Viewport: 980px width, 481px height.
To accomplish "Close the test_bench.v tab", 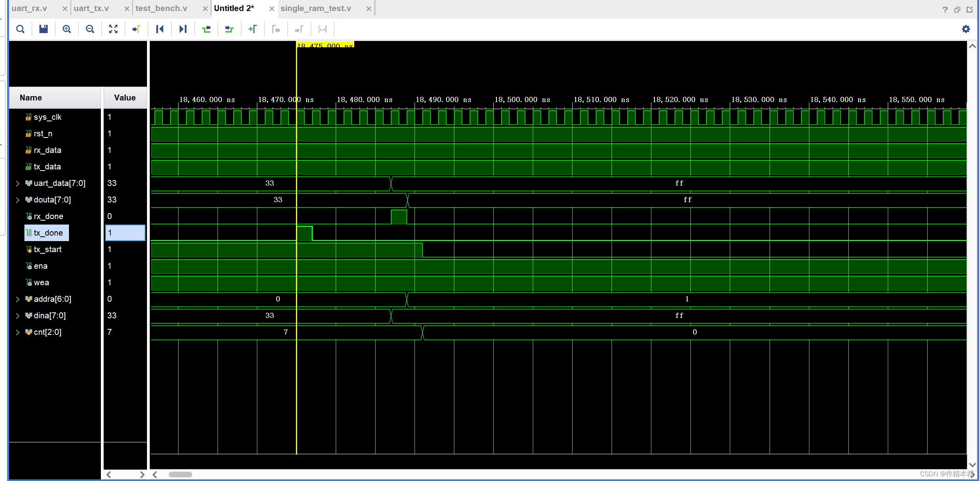I will tap(205, 8).
